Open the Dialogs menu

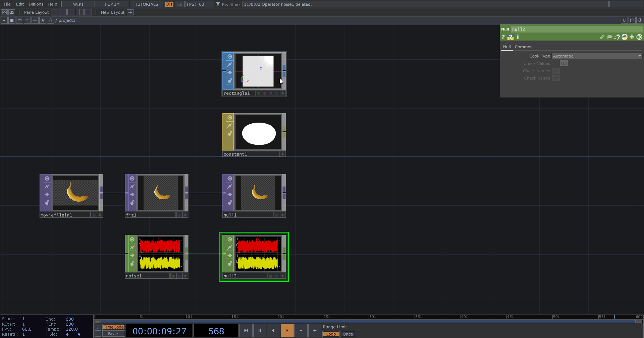click(x=36, y=4)
